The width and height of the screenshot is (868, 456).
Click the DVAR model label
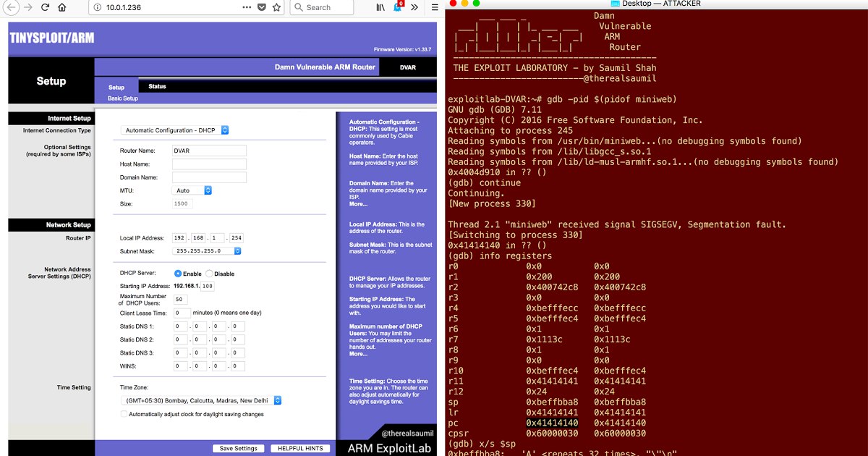coord(408,67)
